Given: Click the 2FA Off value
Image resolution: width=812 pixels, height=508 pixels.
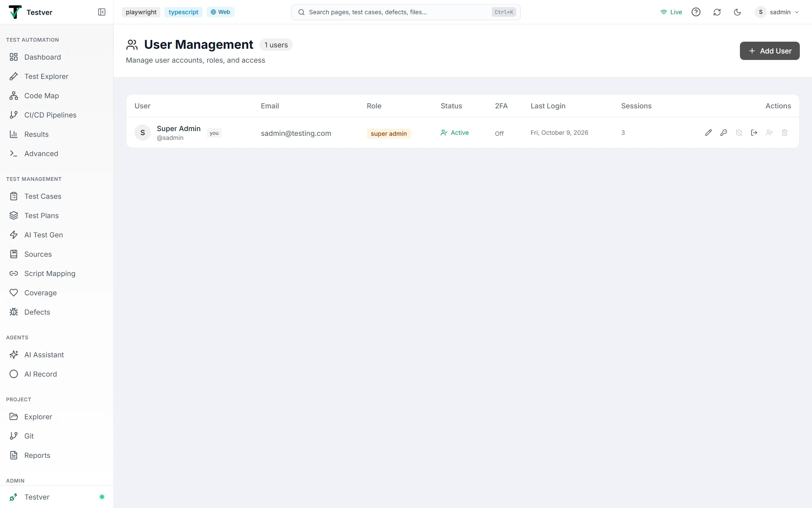Looking at the screenshot, I should tap(499, 133).
